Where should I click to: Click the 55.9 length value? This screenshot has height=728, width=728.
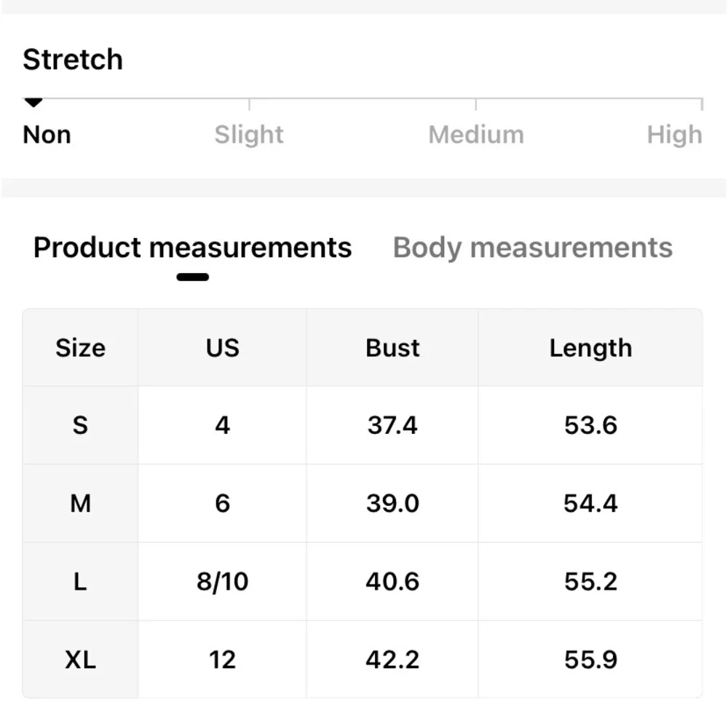point(590,660)
